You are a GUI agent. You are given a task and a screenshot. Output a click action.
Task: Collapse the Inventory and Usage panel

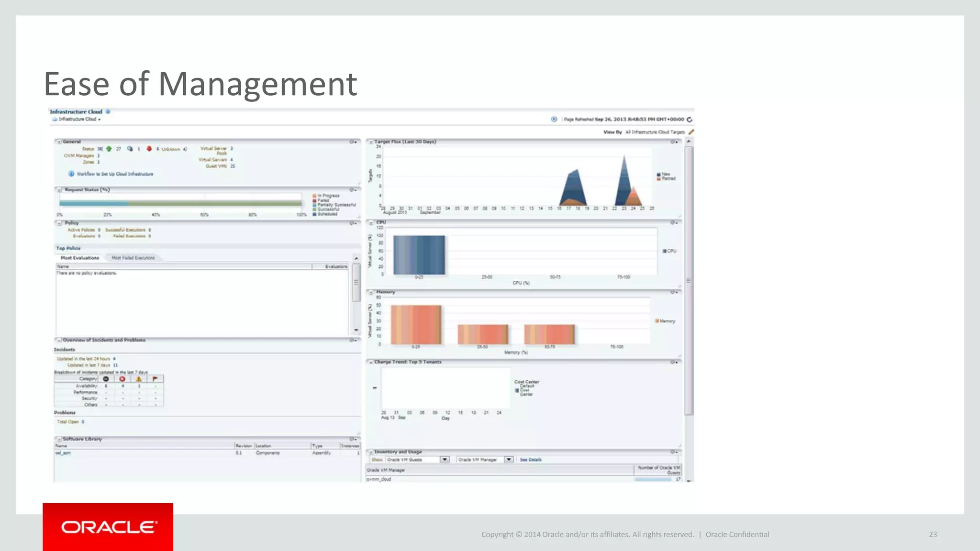click(x=370, y=452)
